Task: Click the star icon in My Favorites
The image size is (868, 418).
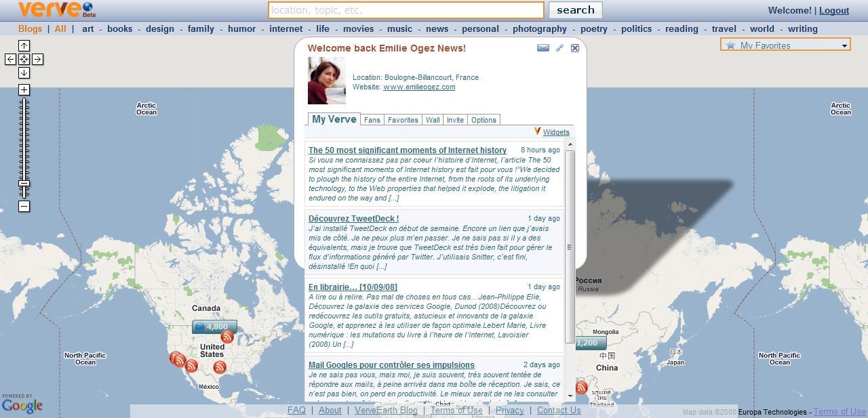Action: pyautogui.click(x=730, y=45)
